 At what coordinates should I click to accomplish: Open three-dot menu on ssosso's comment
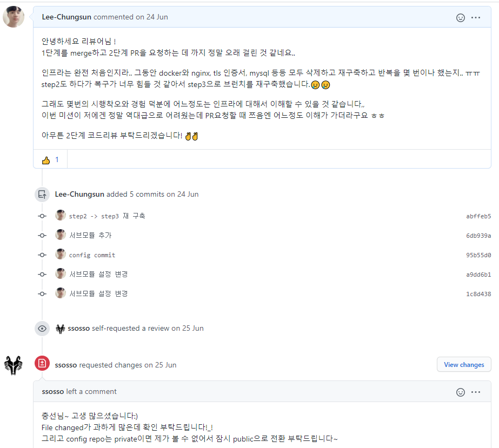coord(476,392)
